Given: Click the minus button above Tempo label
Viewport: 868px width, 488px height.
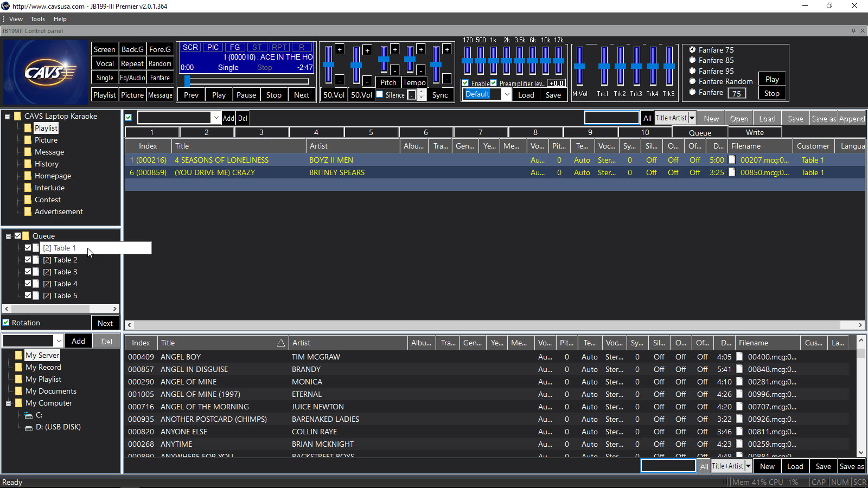Looking at the screenshot, I should [421, 70].
